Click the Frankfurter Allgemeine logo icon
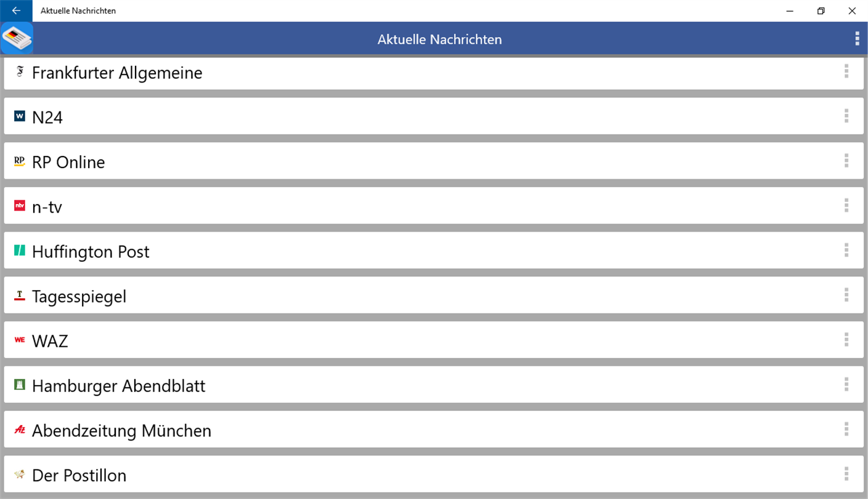Screen dimensions: 868x499 (20, 72)
